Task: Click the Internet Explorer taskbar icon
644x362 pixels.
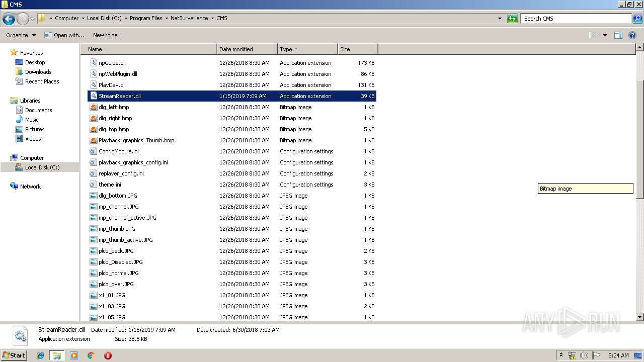Action: (x=40, y=355)
